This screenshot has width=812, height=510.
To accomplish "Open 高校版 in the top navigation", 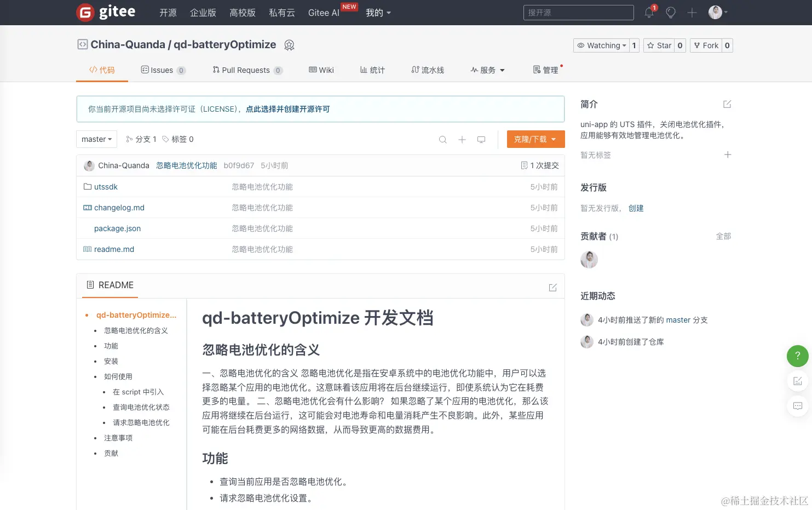I will [243, 13].
